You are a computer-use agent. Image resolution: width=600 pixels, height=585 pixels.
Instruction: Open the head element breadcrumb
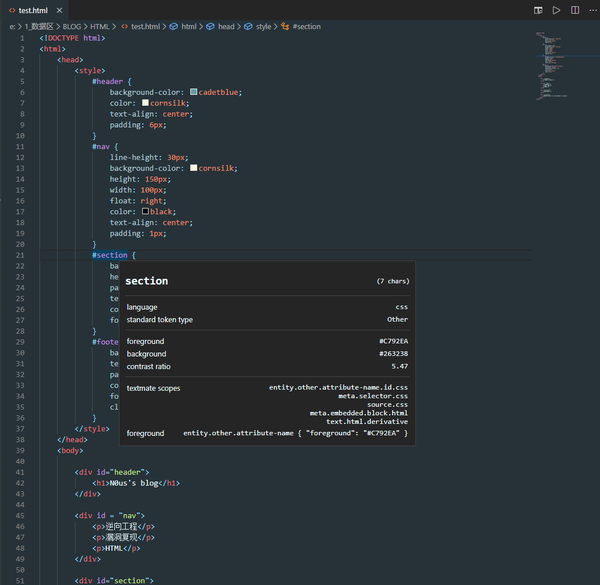coord(226,26)
